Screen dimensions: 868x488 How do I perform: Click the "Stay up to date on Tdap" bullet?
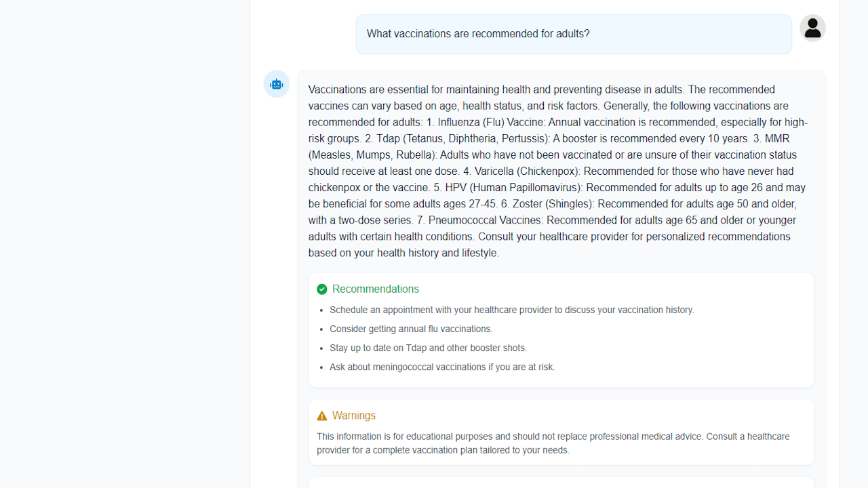(428, 348)
